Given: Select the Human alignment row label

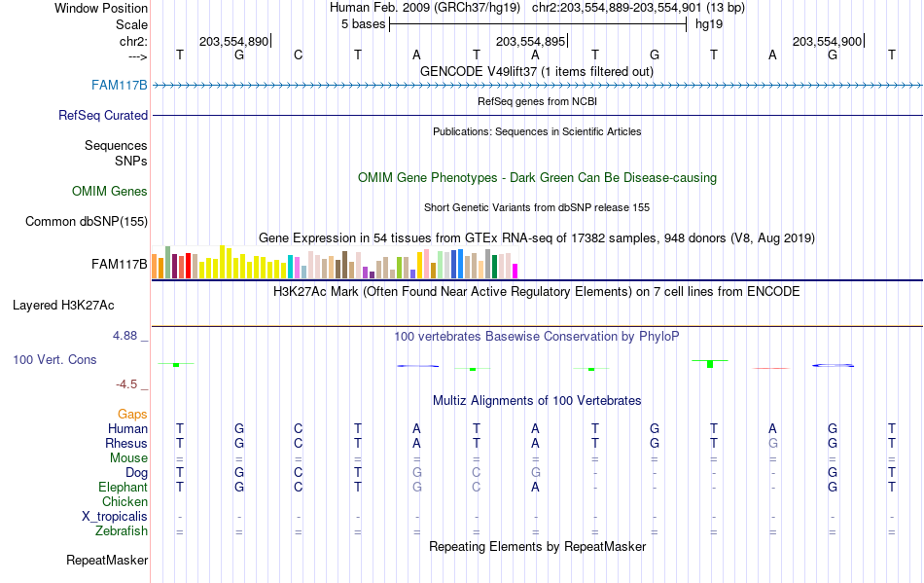Looking at the screenshot, I should click(127, 428).
